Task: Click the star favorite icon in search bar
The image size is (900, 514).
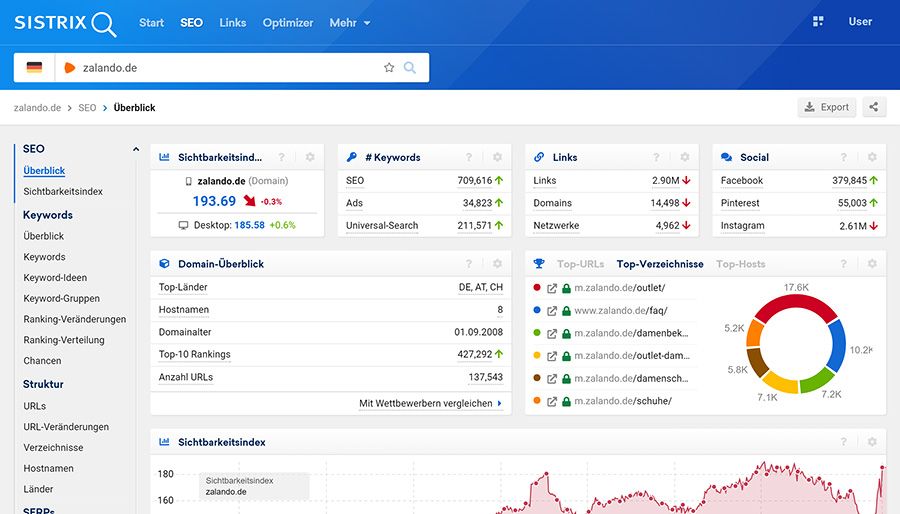Action: click(x=389, y=68)
